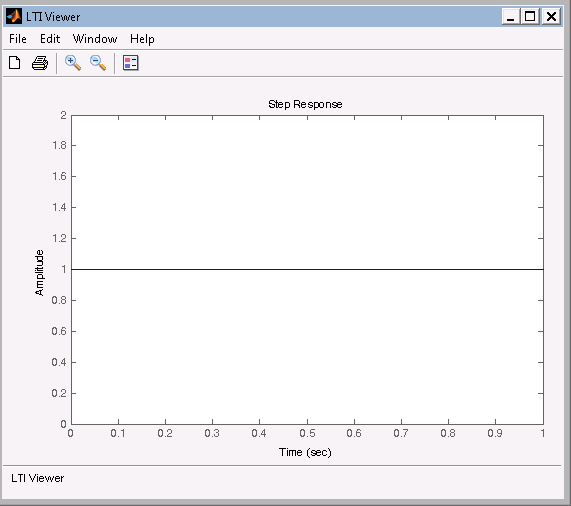Open the File menu
The image size is (571, 506).
pos(17,39)
